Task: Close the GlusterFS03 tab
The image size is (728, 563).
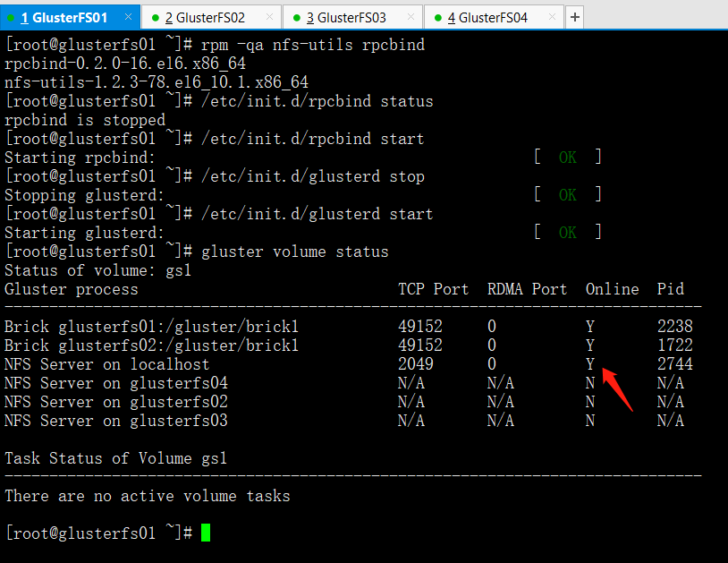Action: pyautogui.click(x=411, y=17)
